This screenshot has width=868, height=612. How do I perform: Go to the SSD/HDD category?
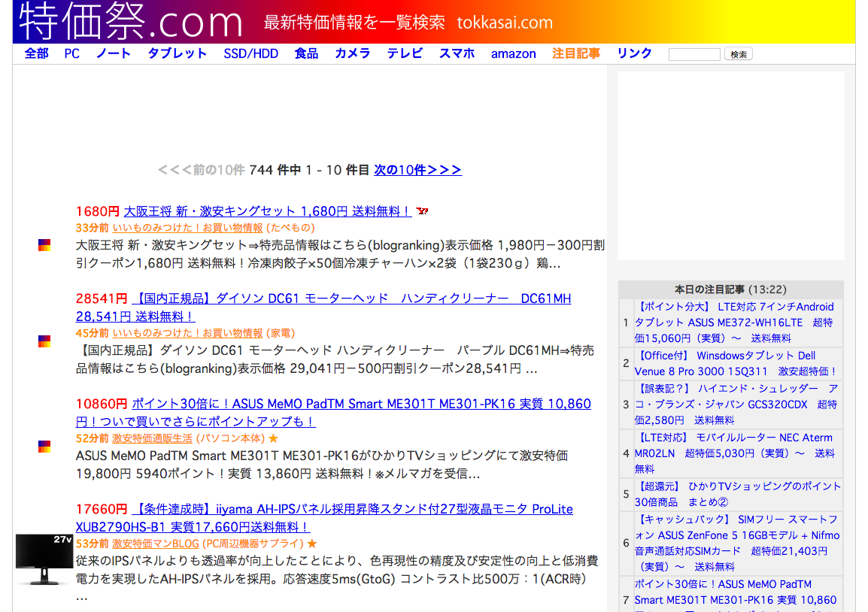(x=250, y=53)
